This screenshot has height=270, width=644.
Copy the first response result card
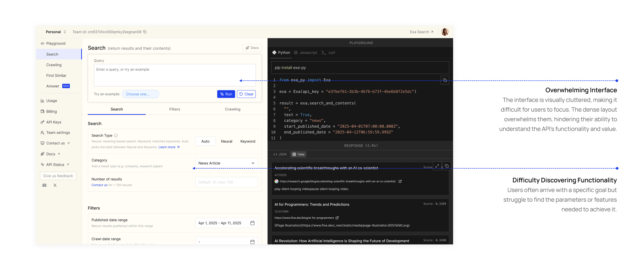click(447, 166)
